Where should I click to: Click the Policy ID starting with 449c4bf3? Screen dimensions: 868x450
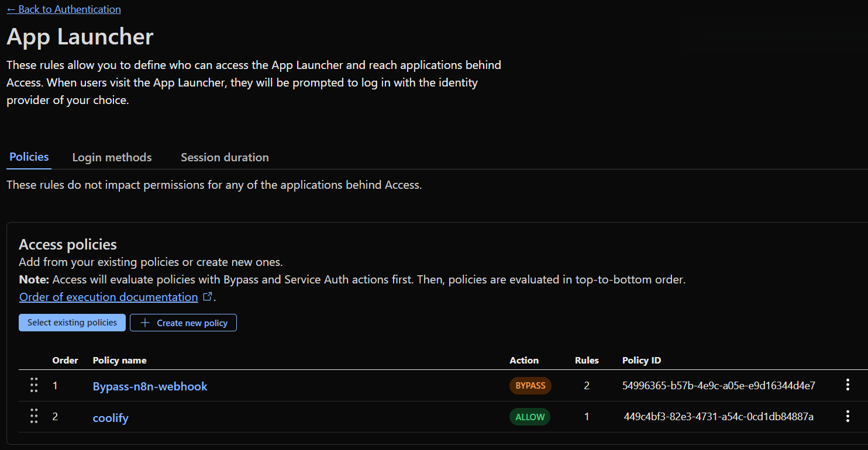718,417
